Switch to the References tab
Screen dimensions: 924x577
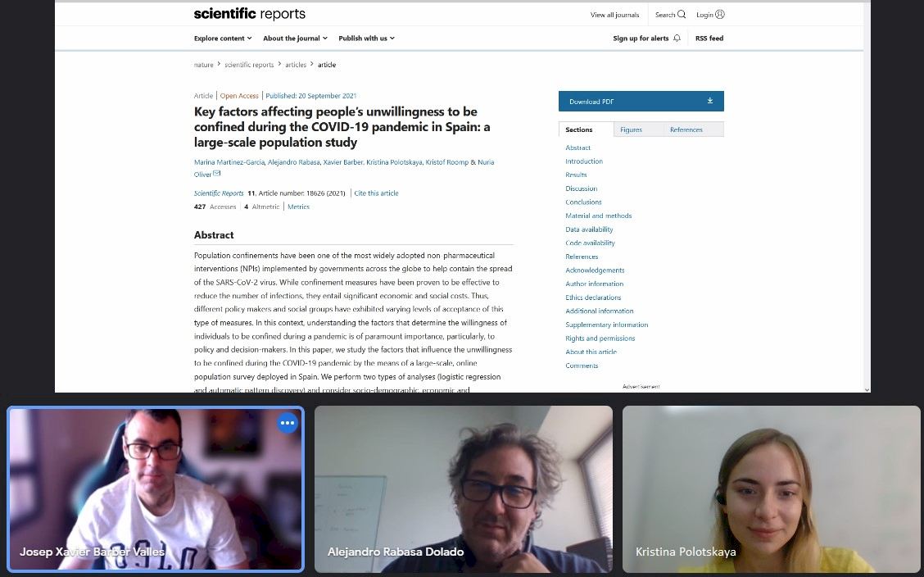[686, 129]
